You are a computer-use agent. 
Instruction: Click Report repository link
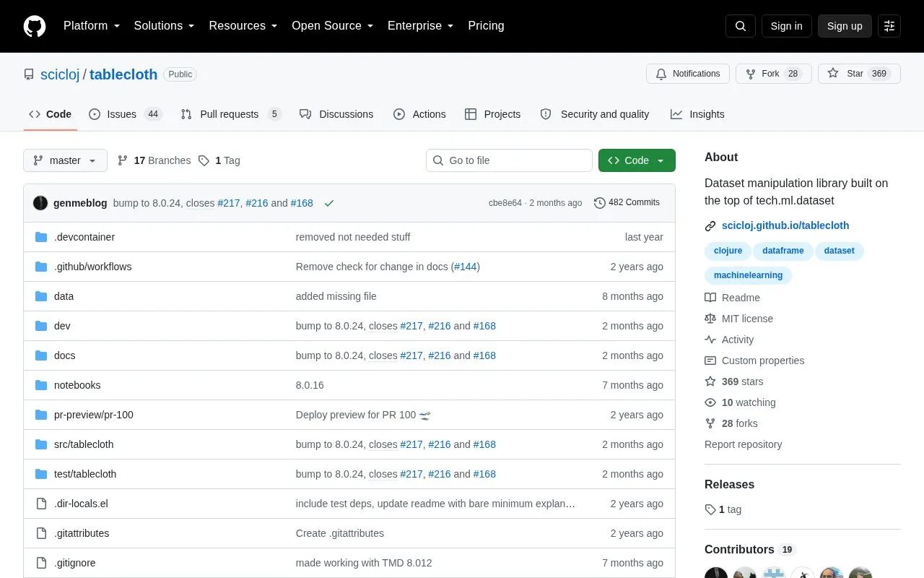[x=743, y=444]
